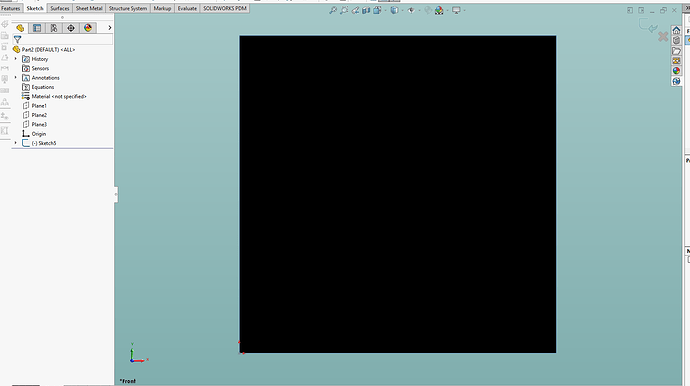Select Plane3 in the feature tree
The width and height of the screenshot is (690, 386).
34,124
